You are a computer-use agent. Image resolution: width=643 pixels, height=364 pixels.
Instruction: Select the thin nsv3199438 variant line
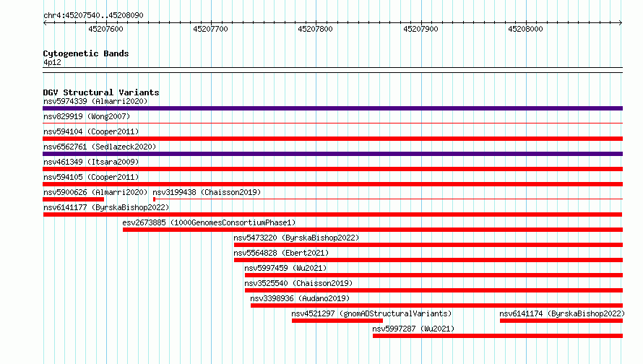388,199
